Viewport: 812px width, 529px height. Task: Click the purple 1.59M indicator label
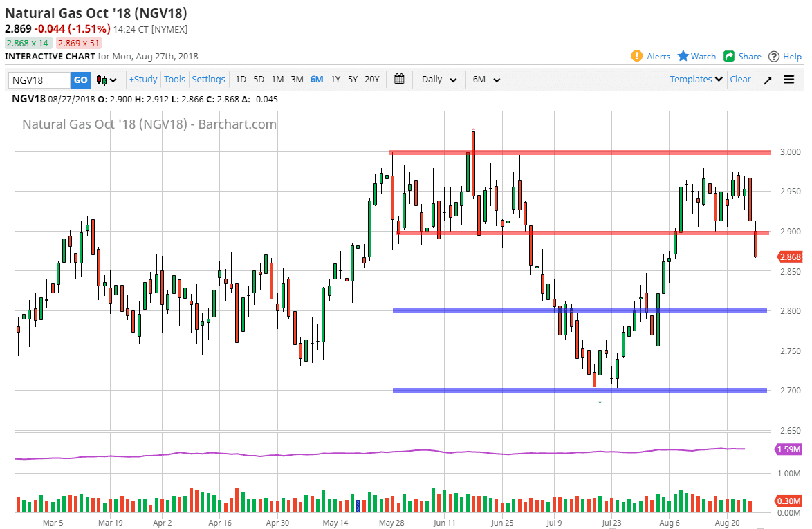(x=788, y=449)
